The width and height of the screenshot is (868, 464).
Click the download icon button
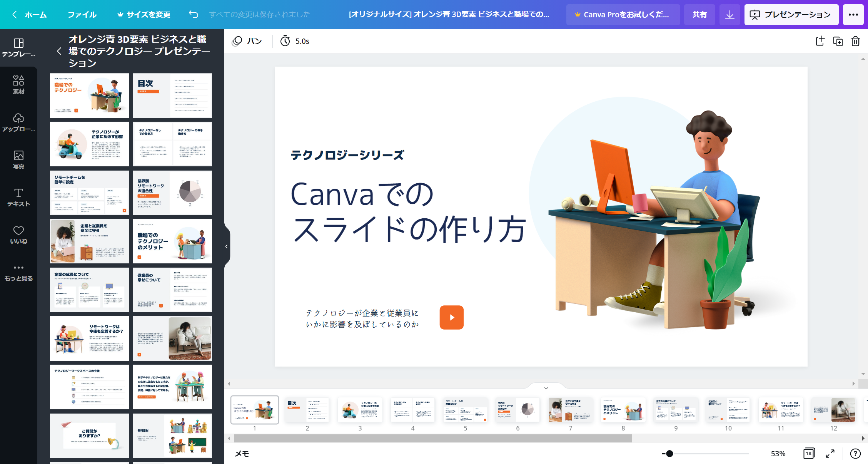click(729, 15)
